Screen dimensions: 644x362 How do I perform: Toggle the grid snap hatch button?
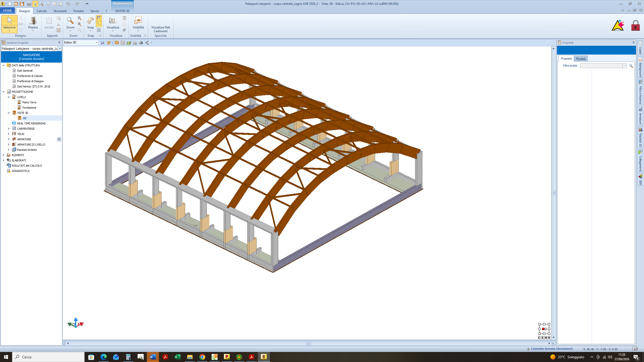[99, 30]
